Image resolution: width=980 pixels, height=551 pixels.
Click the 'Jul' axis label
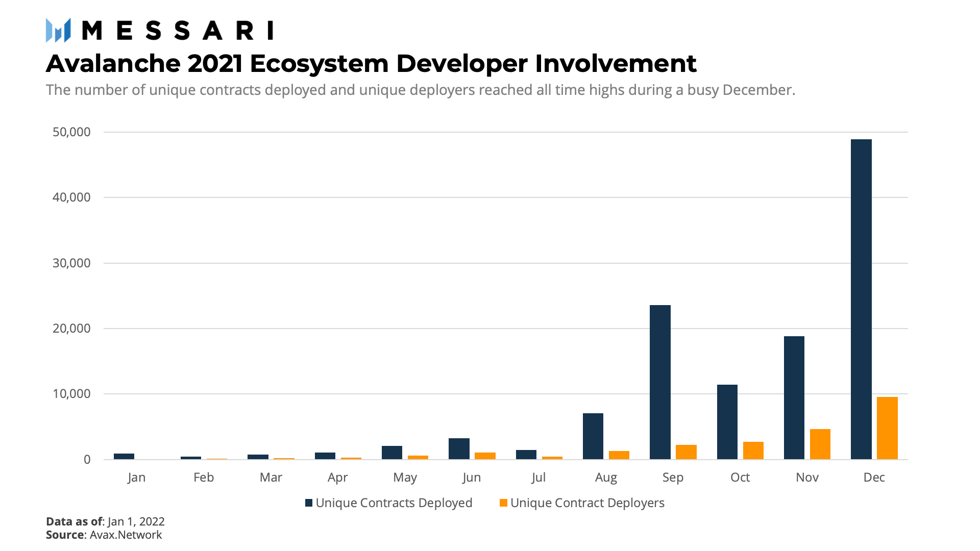(x=538, y=478)
